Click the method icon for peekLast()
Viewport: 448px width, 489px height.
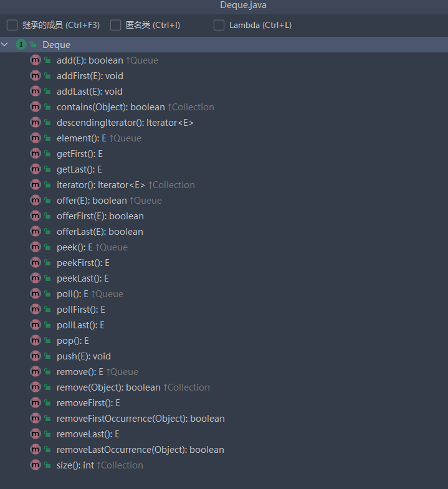tap(36, 278)
